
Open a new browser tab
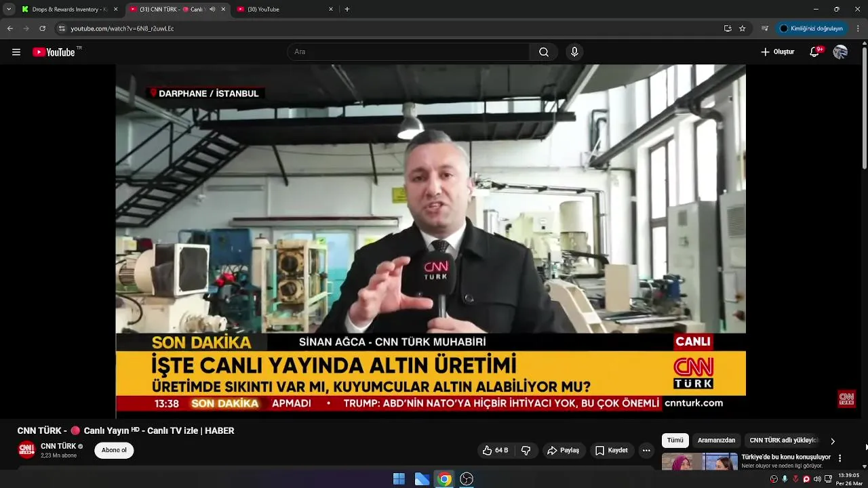click(347, 9)
